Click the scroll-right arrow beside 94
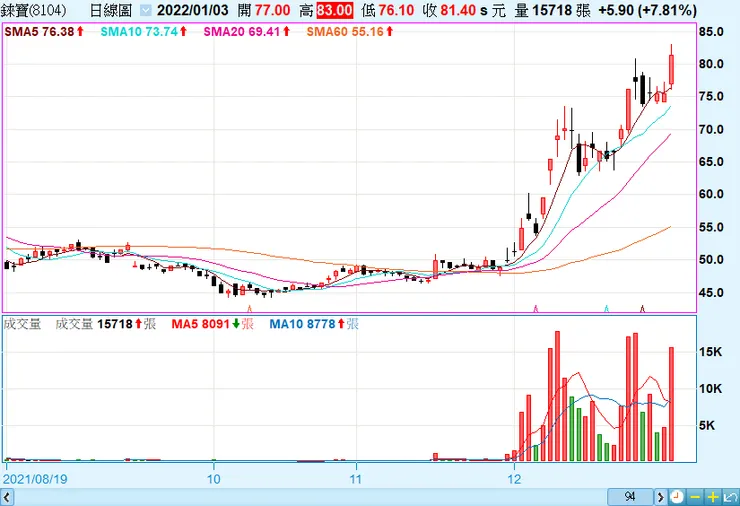This screenshot has width=740, height=506. 660,497
